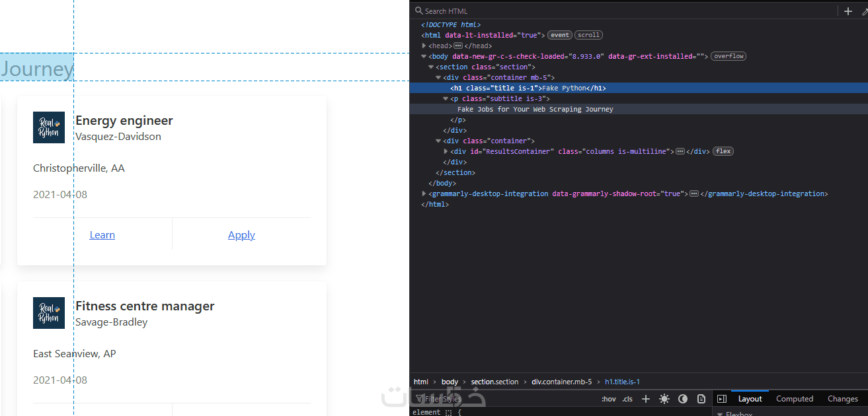Switch to the Computed tab
Viewport: 868px width, 416px height.
pos(795,399)
